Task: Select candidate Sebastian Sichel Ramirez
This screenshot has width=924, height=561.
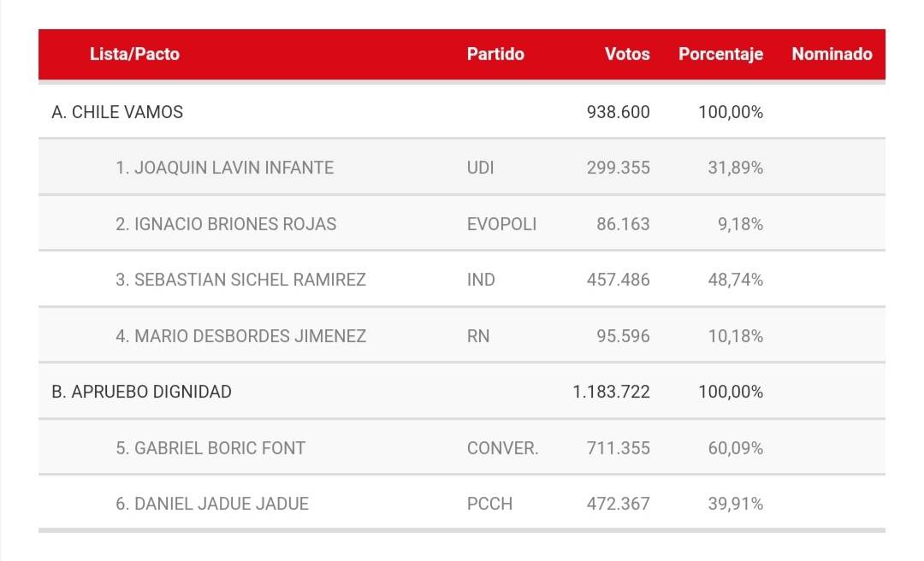Action: pyautogui.click(x=240, y=280)
